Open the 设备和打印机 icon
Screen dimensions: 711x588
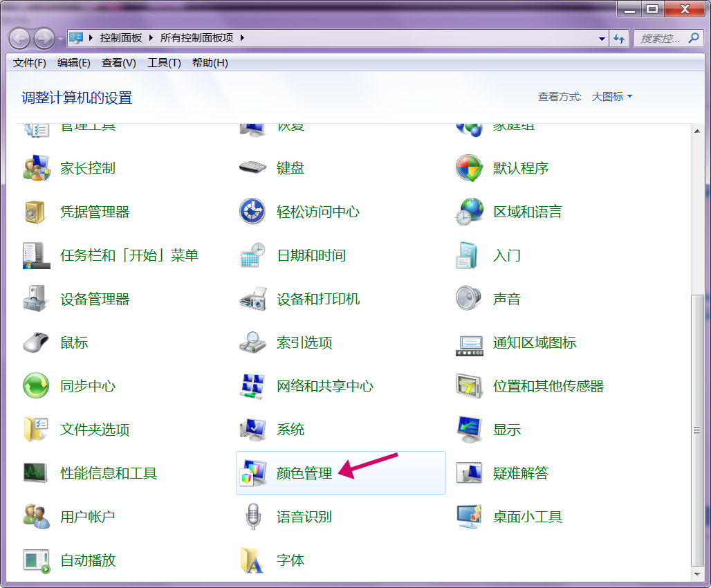(253, 299)
